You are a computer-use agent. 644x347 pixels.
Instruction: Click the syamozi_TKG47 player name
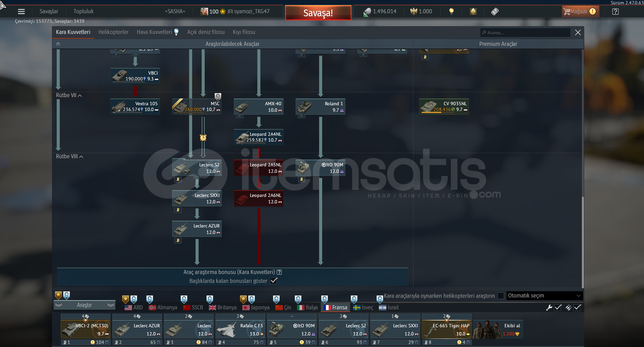[x=252, y=12]
